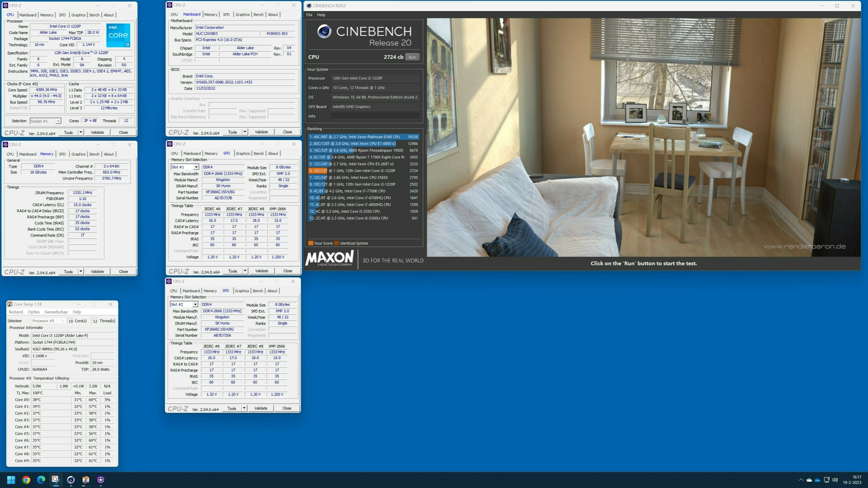
Task: Open the Opties menu in Core Temp
Action: point(34,312)
